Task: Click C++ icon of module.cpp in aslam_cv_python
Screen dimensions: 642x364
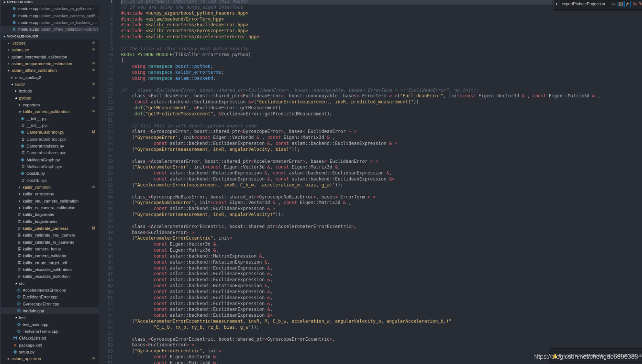Action: point(15,9)
